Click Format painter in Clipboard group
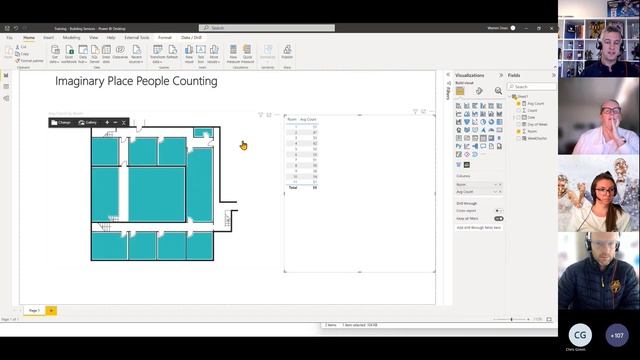 coord(29,61)
